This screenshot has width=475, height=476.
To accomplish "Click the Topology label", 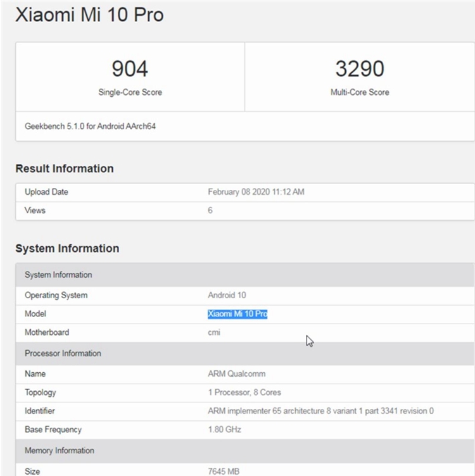I will tap(40, 392).
